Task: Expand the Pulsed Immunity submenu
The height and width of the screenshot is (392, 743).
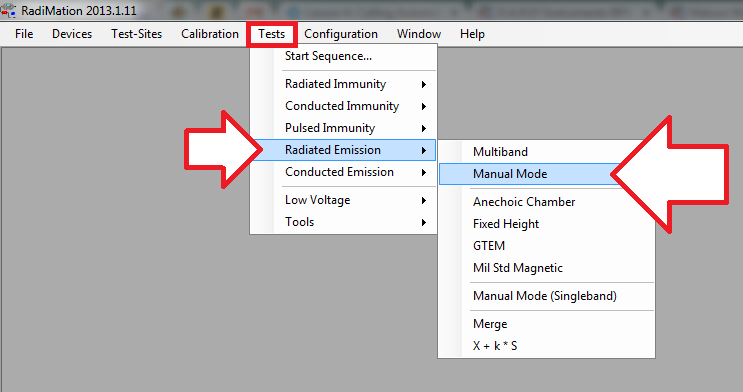Action: click(x=343, y=128)
